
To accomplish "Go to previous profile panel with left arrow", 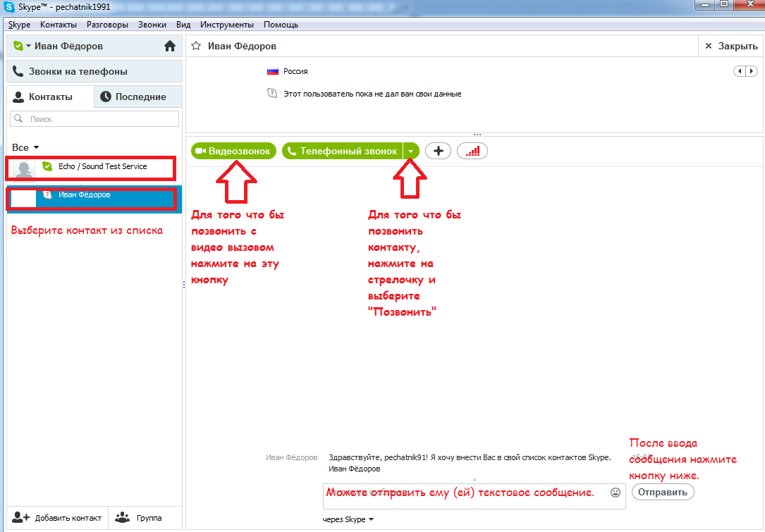I will click(740, 71).
